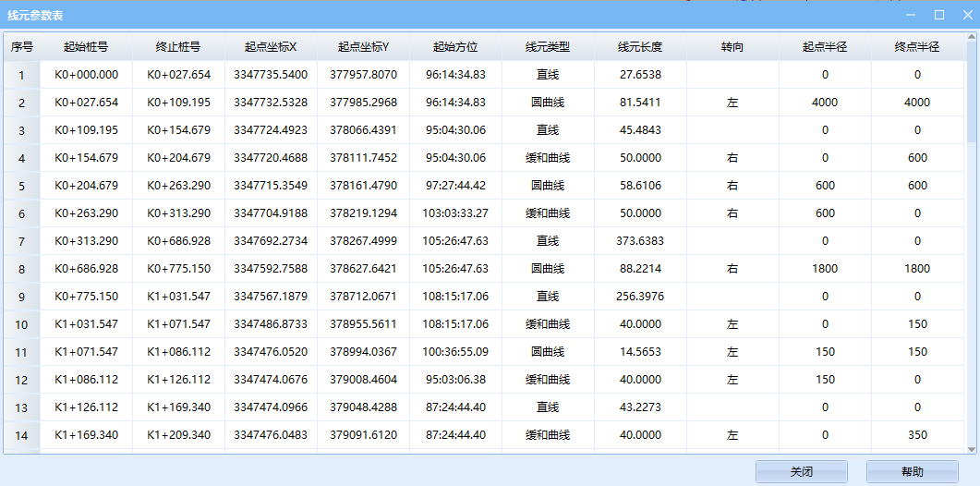Select row number 5 header
Screen dimensions: 980x486
22,186
